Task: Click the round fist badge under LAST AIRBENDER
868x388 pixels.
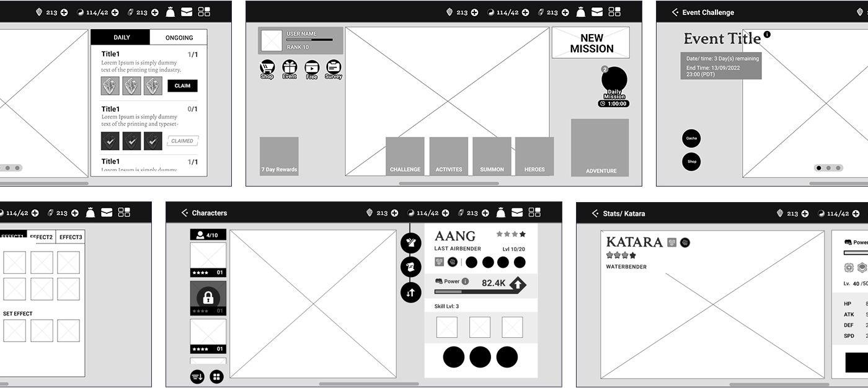Action: coord(453,262)
